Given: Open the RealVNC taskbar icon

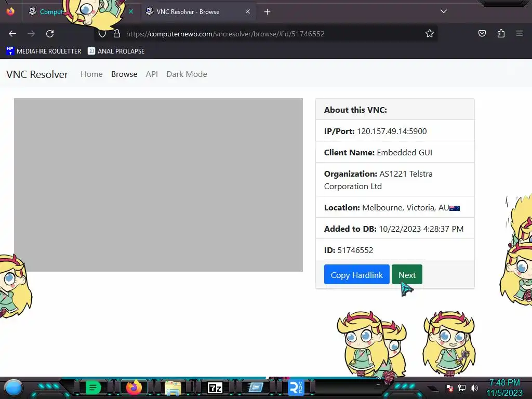Looking at the screenshot, I should [296, 388].
